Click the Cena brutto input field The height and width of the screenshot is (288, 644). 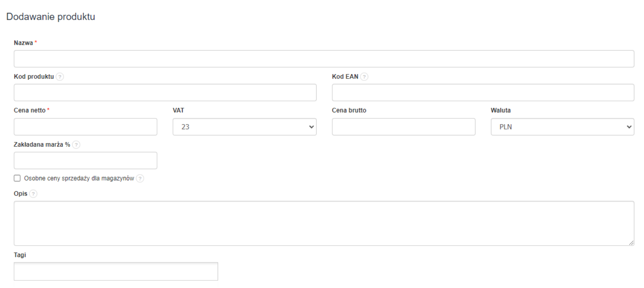tap(403, 127)
